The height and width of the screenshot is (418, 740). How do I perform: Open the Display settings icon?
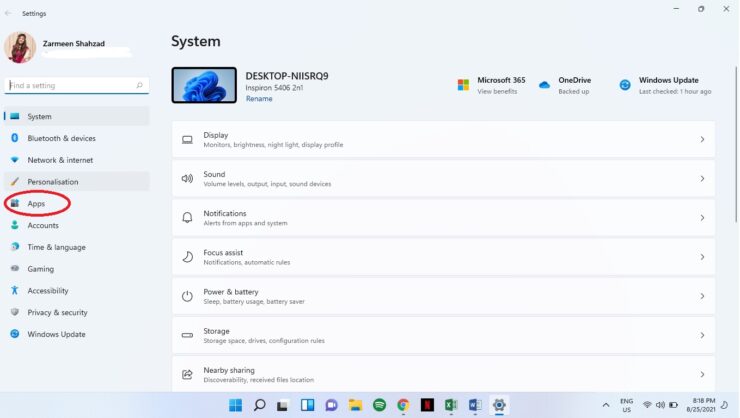tap(187, 140)
